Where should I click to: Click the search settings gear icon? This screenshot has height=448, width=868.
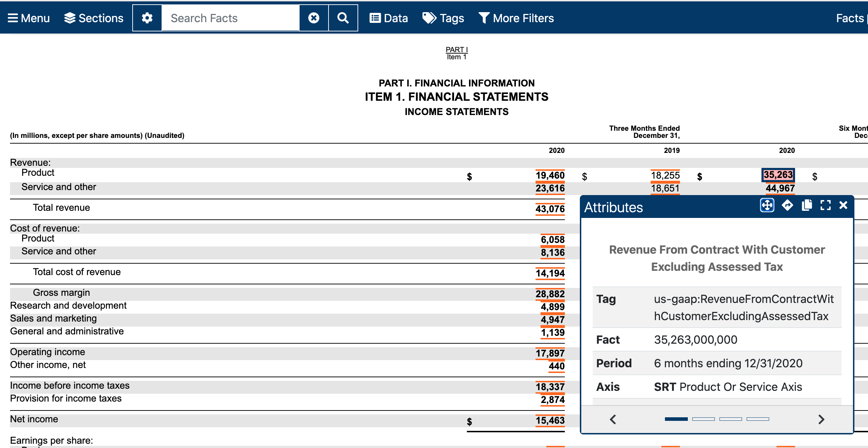coord(147,18)
